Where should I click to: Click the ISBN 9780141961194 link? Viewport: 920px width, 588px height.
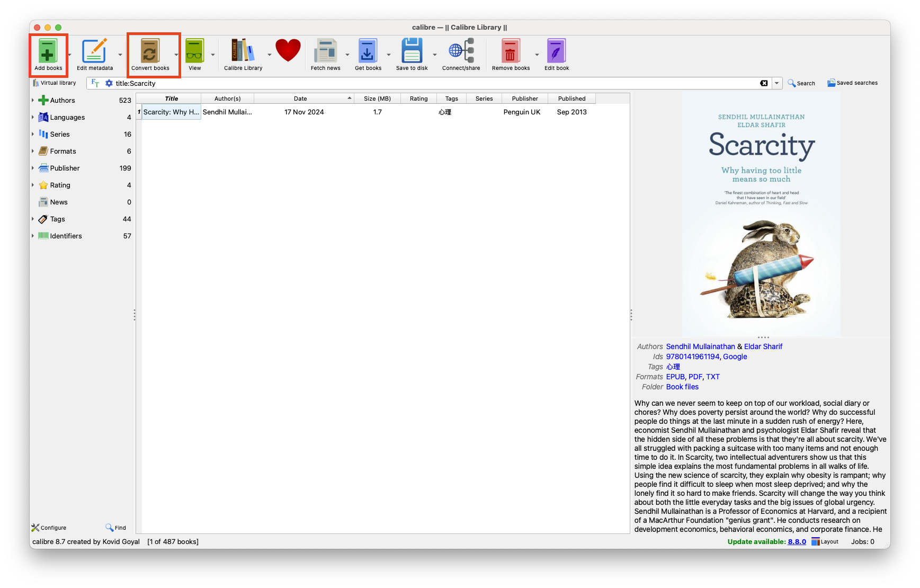tap(692, 357)
